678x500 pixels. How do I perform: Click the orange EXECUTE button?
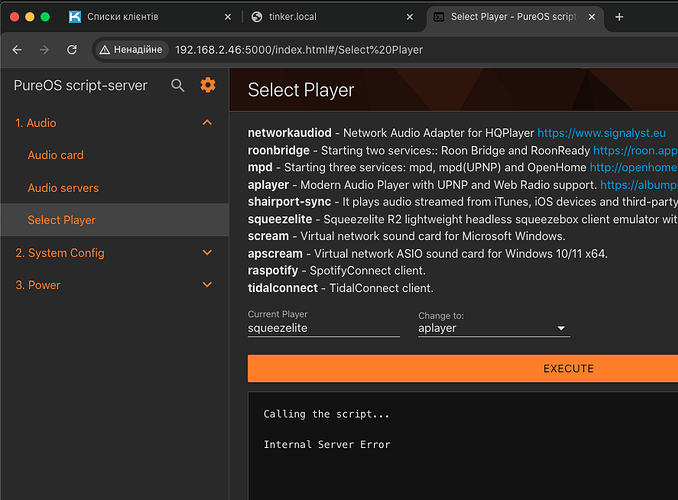click(x=463, y=369)
